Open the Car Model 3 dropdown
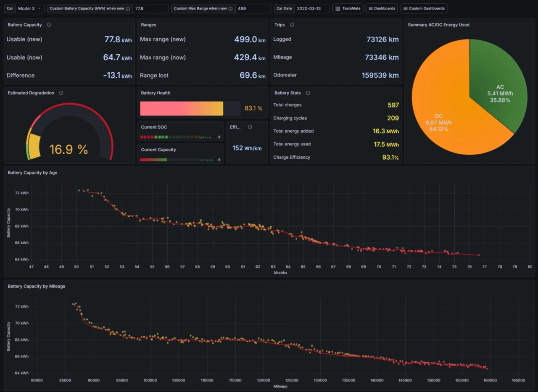 pos(30,8)
